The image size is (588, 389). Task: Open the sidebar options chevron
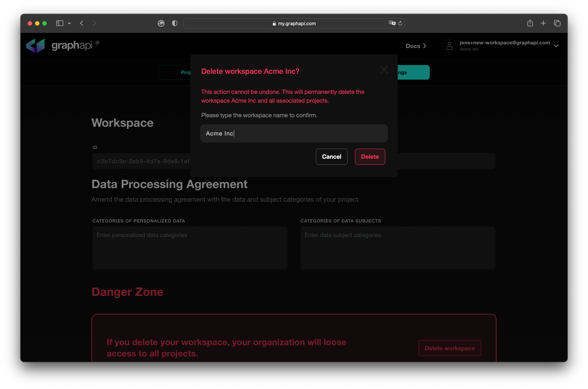click(69, 23)
